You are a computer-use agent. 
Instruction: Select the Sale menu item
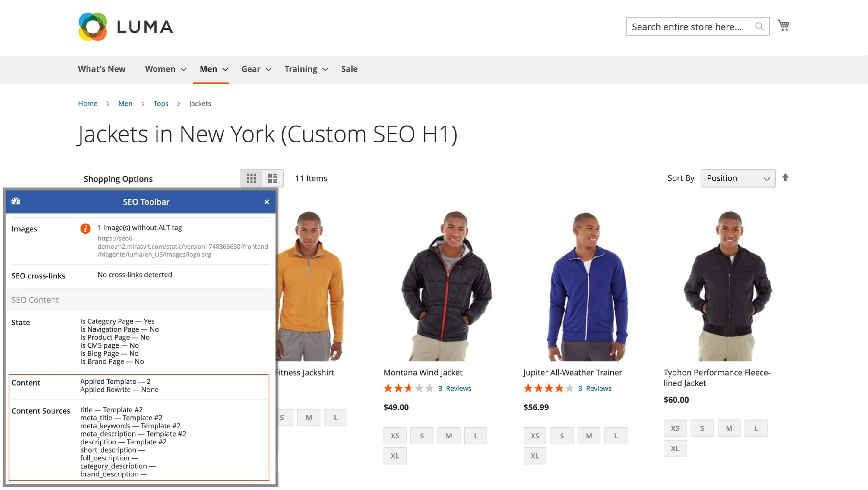(x=349, y=69)
